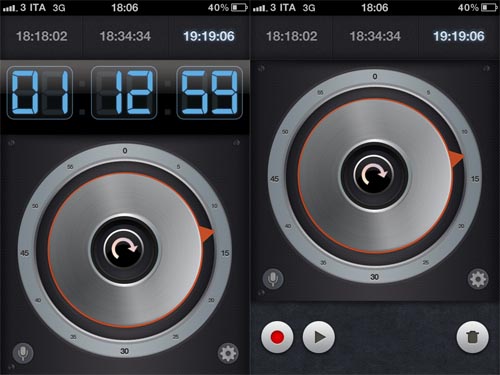Screen dimensions: 500x375
Task: Select the 19:19:06 preset on right screen
Action: tap(459, 36)
